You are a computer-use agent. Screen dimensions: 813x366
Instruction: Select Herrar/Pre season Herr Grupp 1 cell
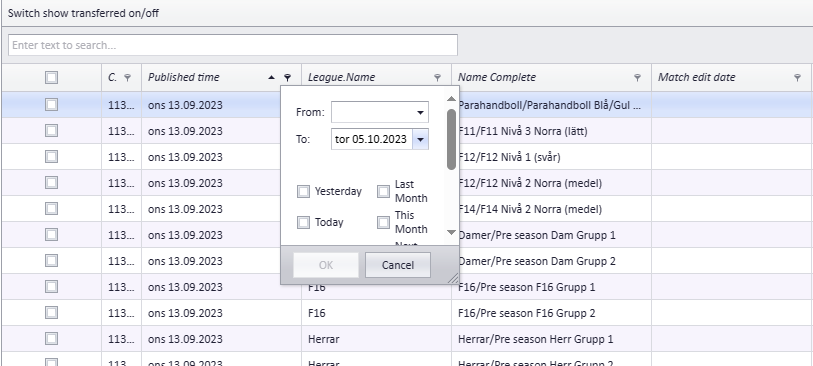(x=551, y=339)
